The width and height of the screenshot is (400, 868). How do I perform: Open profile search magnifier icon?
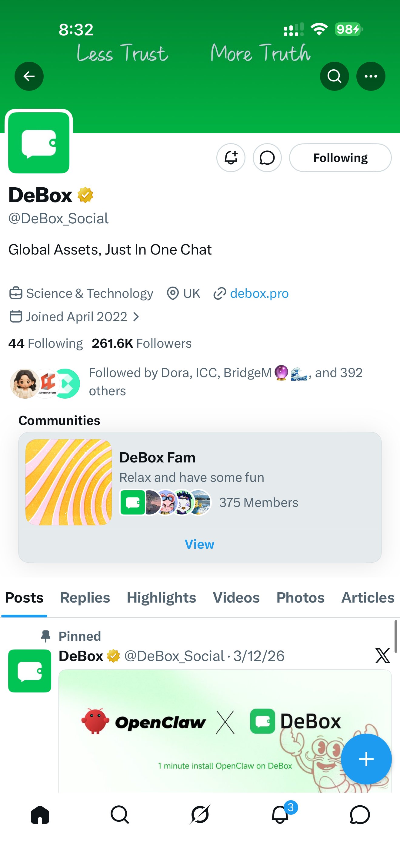334,77
